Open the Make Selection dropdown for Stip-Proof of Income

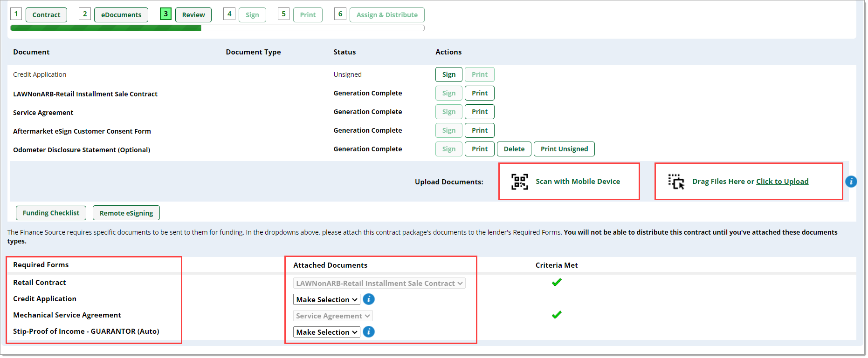point(326,332)
